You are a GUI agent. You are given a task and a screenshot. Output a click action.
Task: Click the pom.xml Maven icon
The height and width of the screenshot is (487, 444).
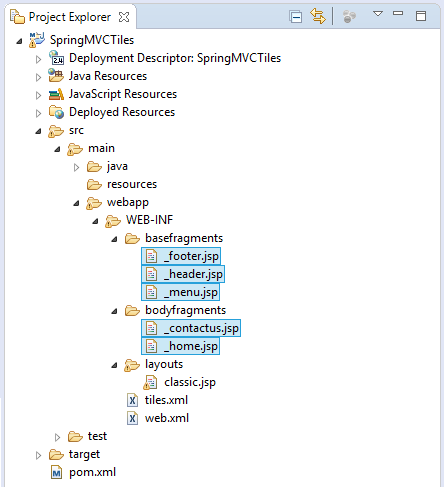56,472
